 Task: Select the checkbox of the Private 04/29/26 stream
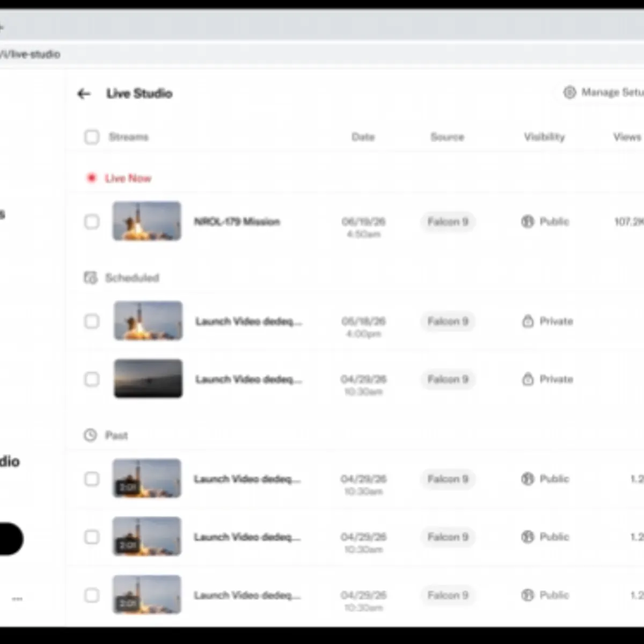point(92,379)
